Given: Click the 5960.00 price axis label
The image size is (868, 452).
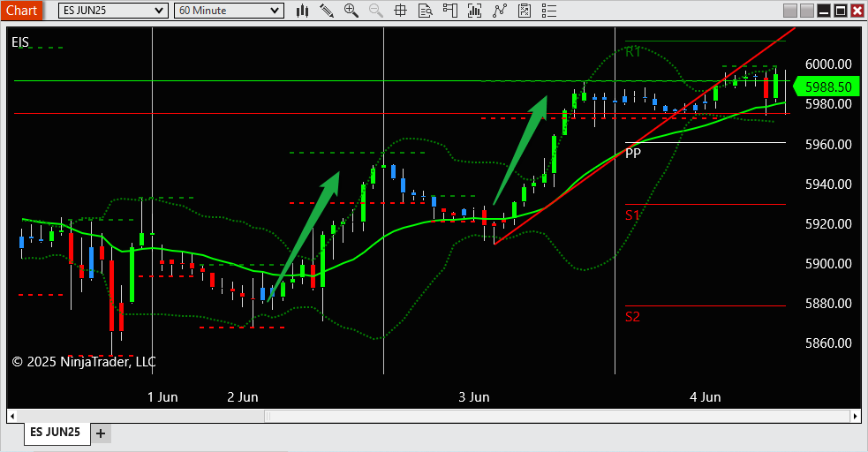Looking at the screenshot, I should (x=828, y=145).
